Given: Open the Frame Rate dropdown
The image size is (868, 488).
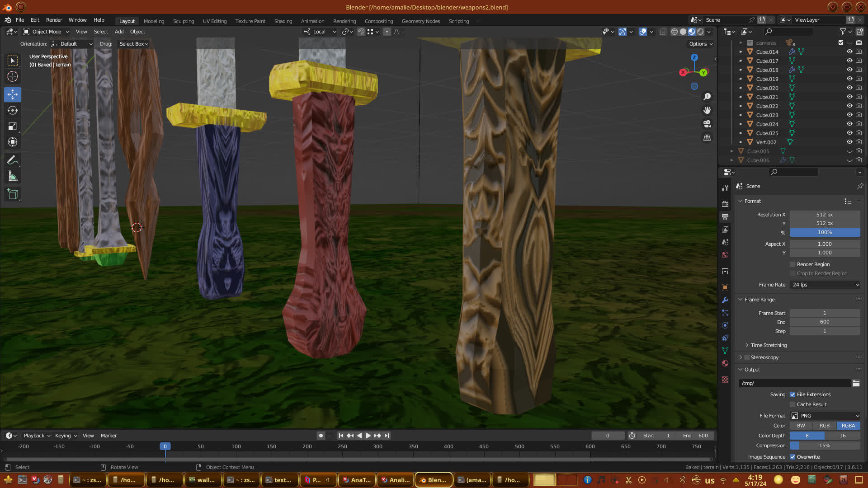Looking at the screenshot, I should click(x=825, y=285).
